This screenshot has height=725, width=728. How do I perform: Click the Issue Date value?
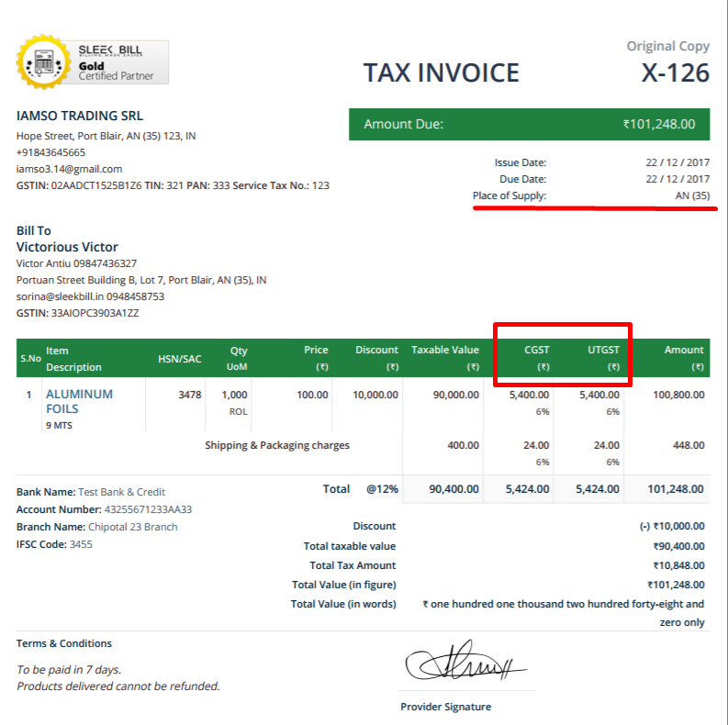tap(678, 162)
